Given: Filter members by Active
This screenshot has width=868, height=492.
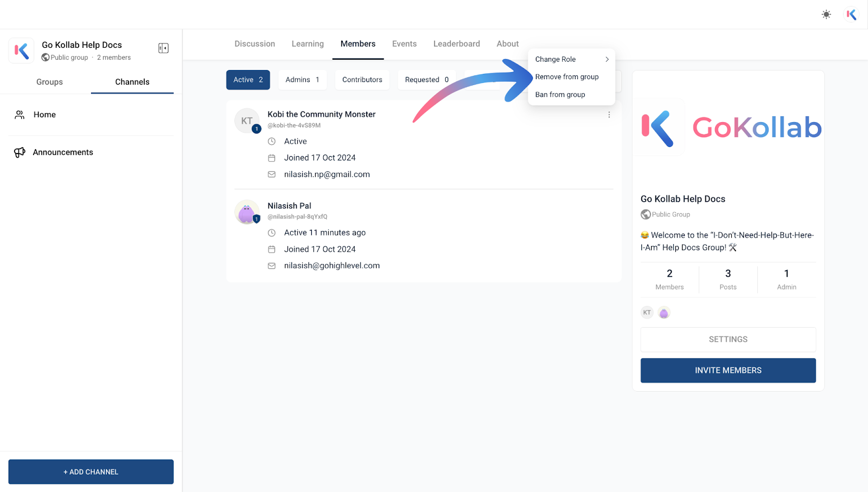Looking at the screenshot, I should point(248,80).
